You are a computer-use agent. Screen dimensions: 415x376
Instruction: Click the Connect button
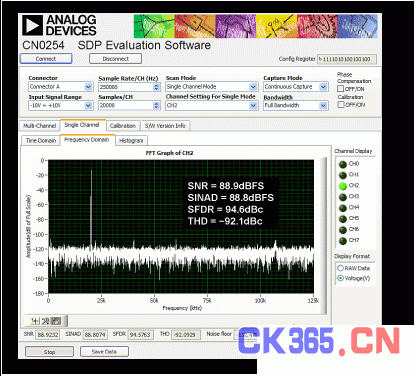click(x=46, y=59)
